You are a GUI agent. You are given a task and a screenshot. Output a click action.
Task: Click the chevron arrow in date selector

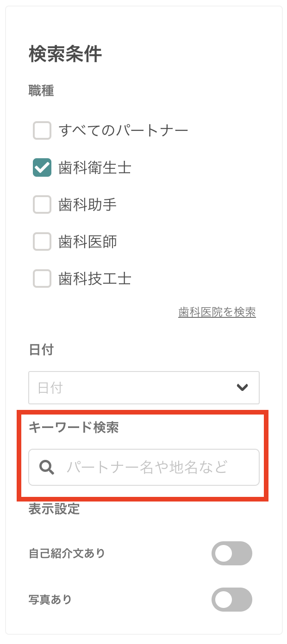[x=243, y=388]
